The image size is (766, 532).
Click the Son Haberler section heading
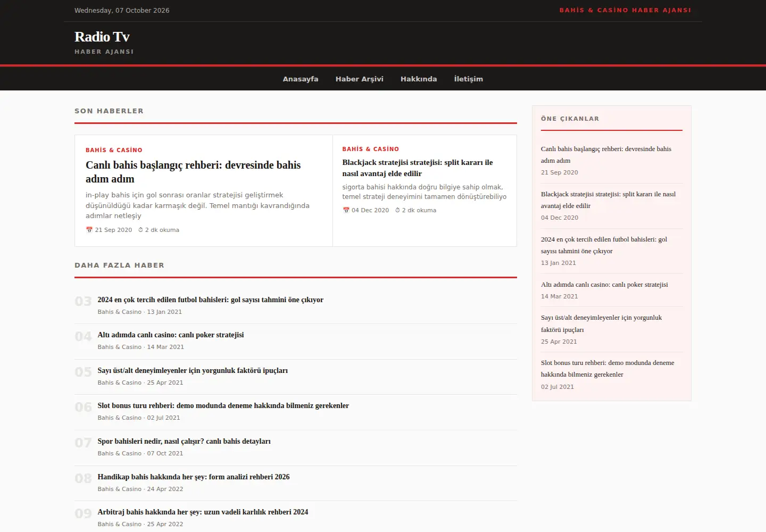tap(109, 111)
